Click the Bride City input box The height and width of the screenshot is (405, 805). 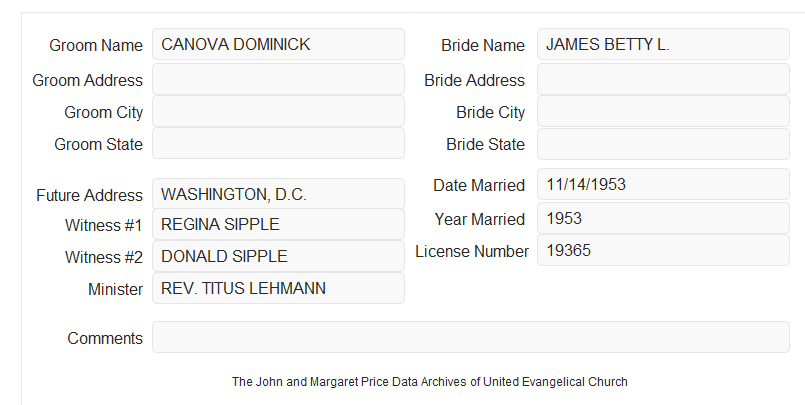[663, 111]
